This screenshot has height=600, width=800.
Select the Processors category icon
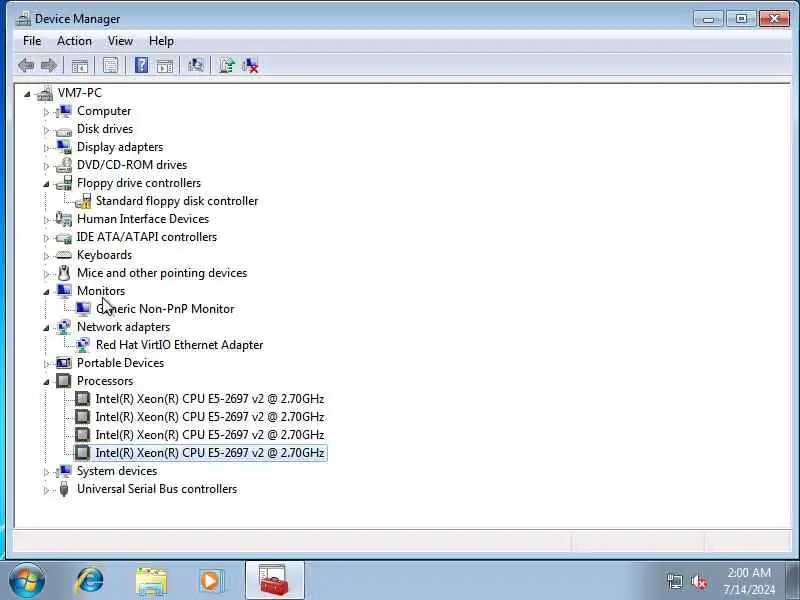64,381
